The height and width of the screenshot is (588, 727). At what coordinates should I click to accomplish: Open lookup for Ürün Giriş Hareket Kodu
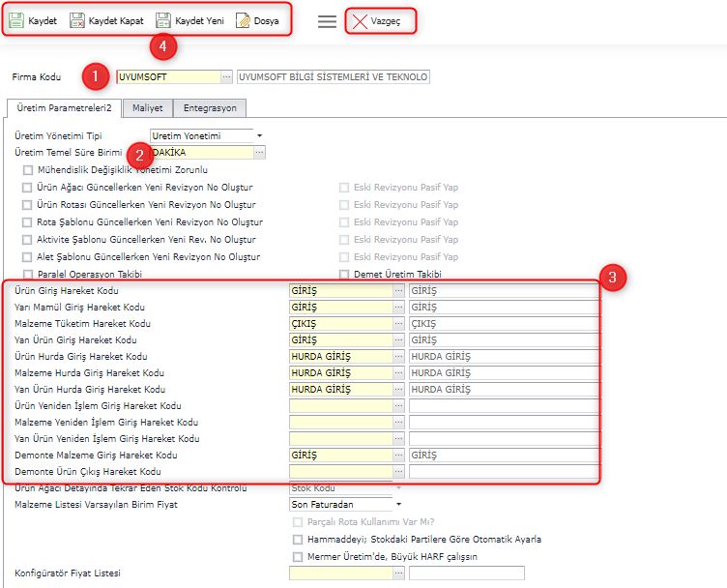coord(398,290)
